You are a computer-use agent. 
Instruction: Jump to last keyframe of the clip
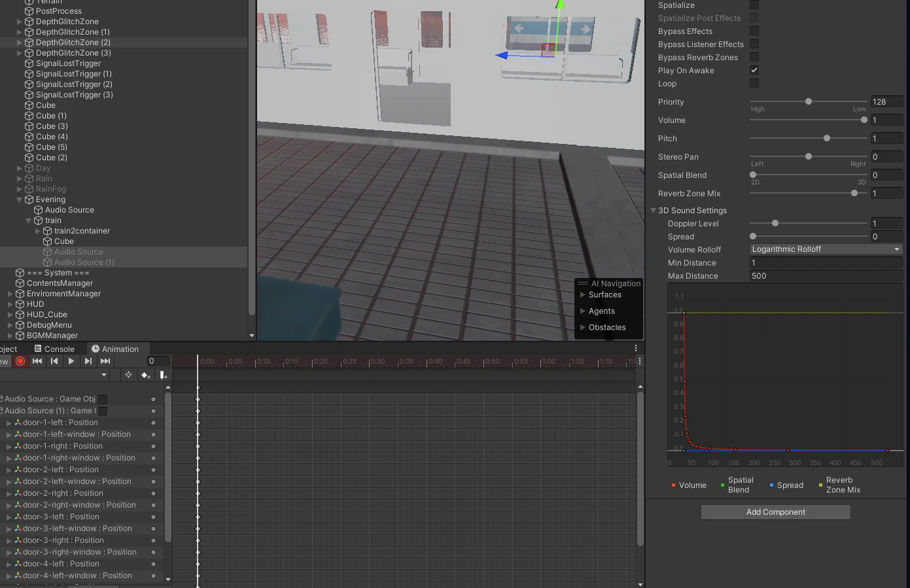(x=105, y=361)
